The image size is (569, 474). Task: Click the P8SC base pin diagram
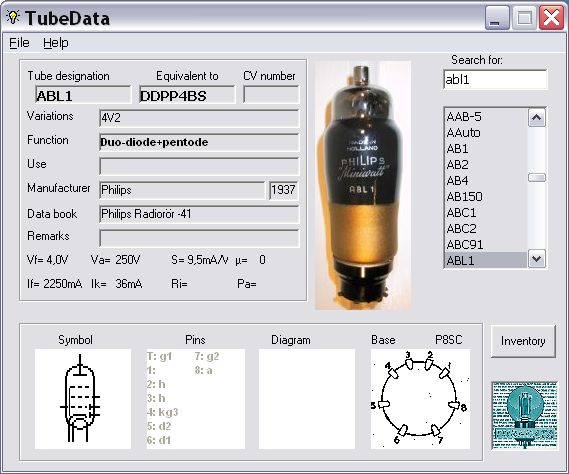coord(420,399)
